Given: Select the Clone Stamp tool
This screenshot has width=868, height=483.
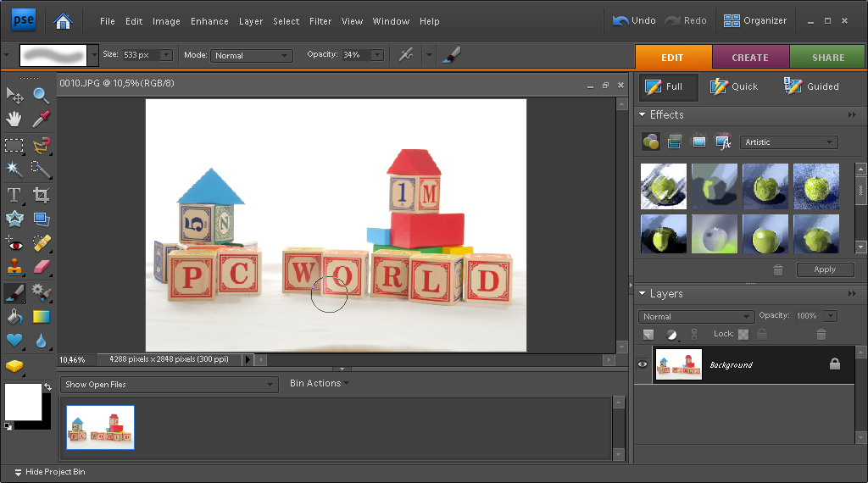Looking at the screenshot, I should point(14,268).
